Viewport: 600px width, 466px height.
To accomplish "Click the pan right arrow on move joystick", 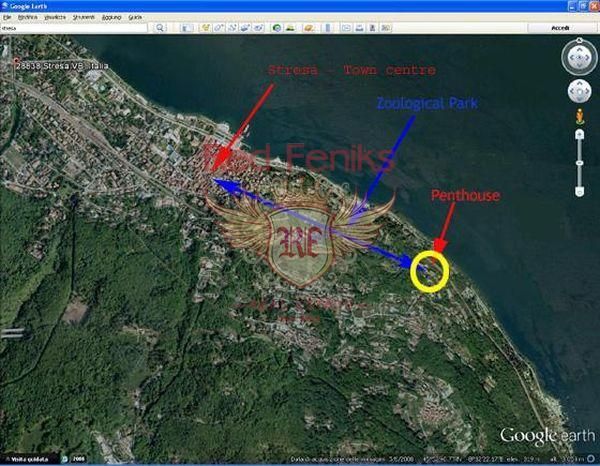I will [588, 92].
